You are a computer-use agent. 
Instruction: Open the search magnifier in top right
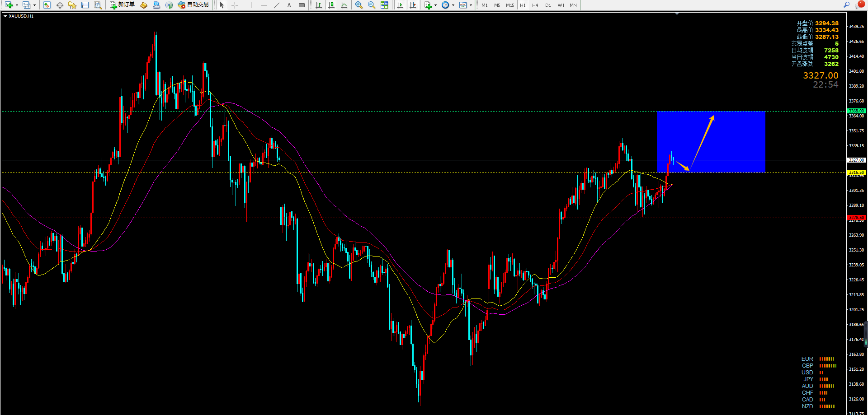coord(846,5)
